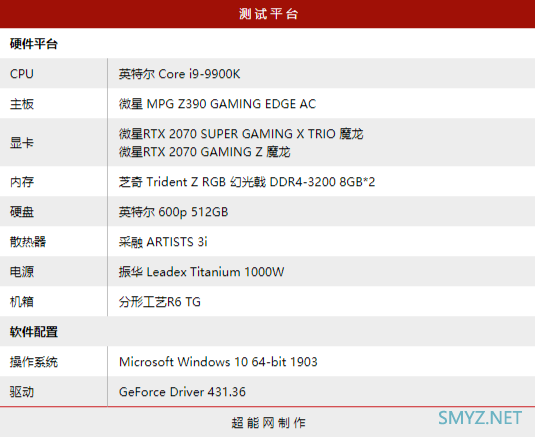
Task: Click the 电源 row label
Action: (x=22, y=272)
